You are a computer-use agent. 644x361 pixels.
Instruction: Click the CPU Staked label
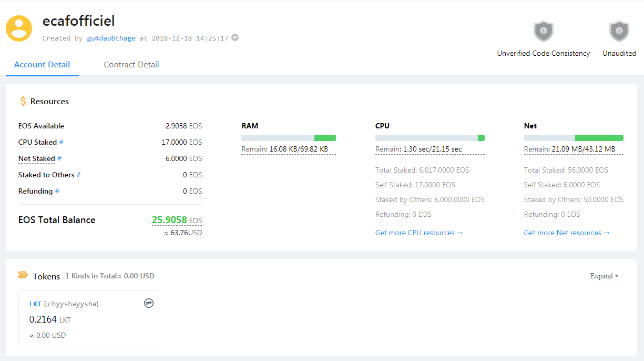[37, 142]
